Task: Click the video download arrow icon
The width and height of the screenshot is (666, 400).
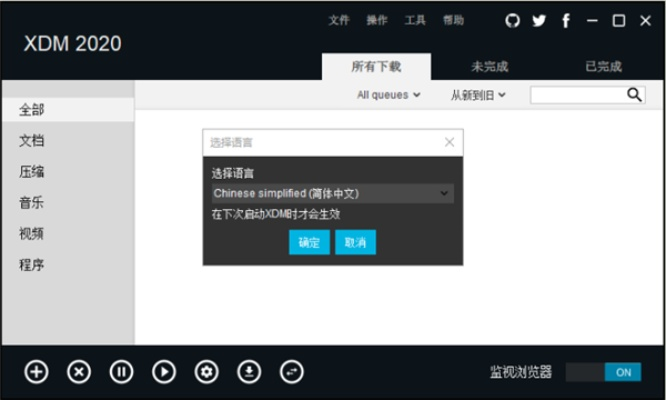Action: (x=249, y=372)
